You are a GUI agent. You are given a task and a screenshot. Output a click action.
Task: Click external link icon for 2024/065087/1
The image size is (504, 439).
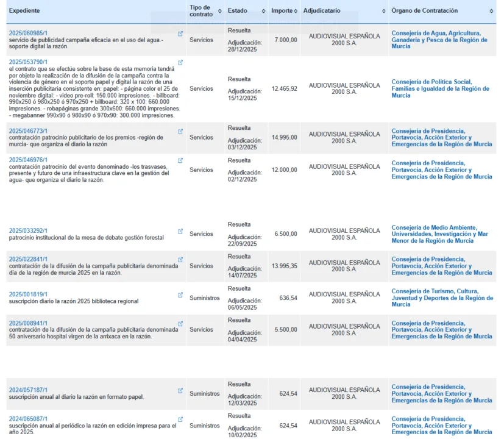(x=180, y=419)
